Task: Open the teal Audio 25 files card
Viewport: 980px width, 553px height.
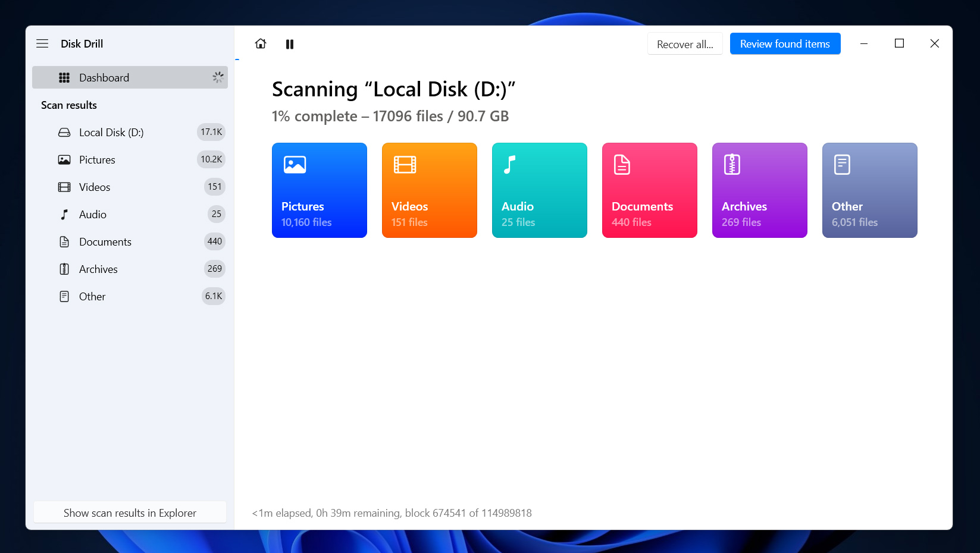Action: (540, 190)
